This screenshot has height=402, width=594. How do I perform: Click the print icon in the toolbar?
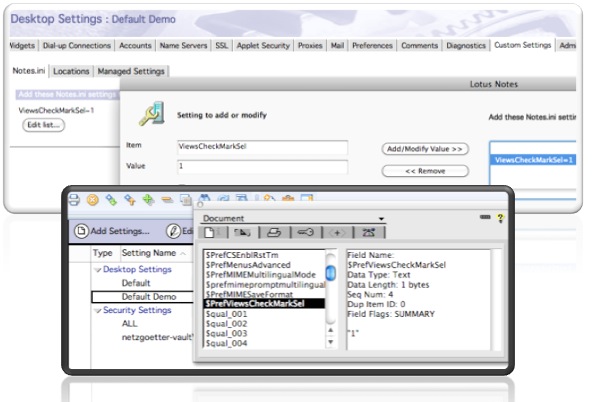point(74,200)
